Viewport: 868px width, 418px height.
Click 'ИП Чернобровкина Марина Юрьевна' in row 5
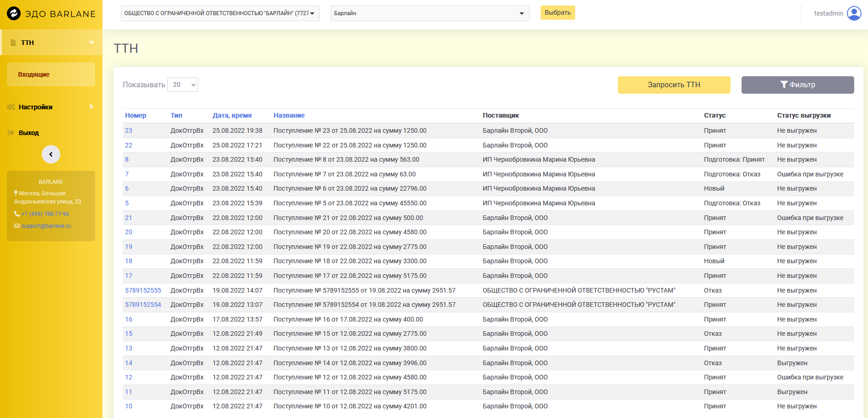(539, 203)
